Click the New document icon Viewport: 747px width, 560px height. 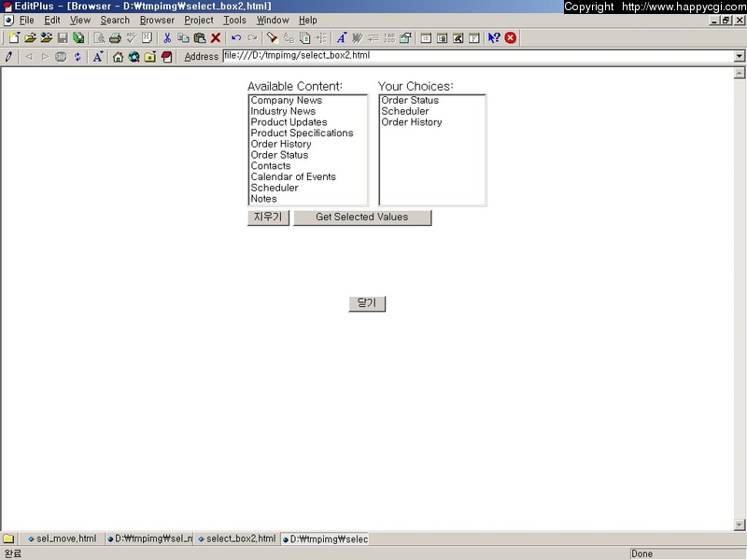click(14, 37)
